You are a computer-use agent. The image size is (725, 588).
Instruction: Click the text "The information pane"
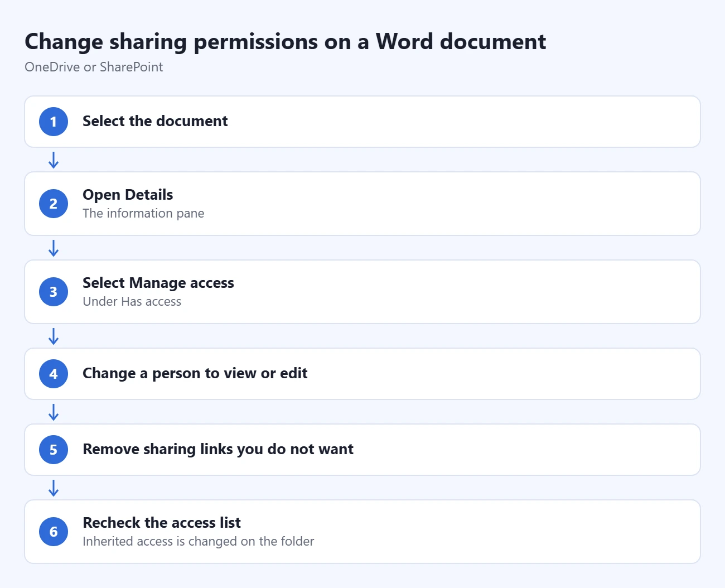[143, 213]
